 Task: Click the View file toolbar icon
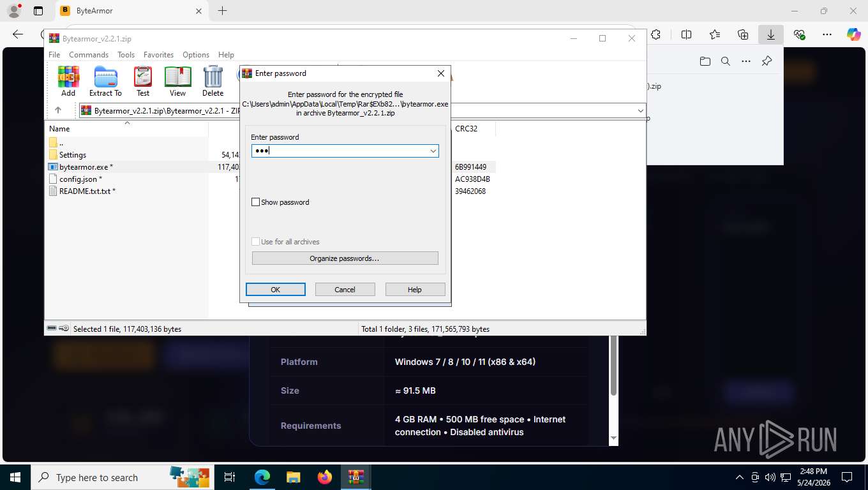177,81
